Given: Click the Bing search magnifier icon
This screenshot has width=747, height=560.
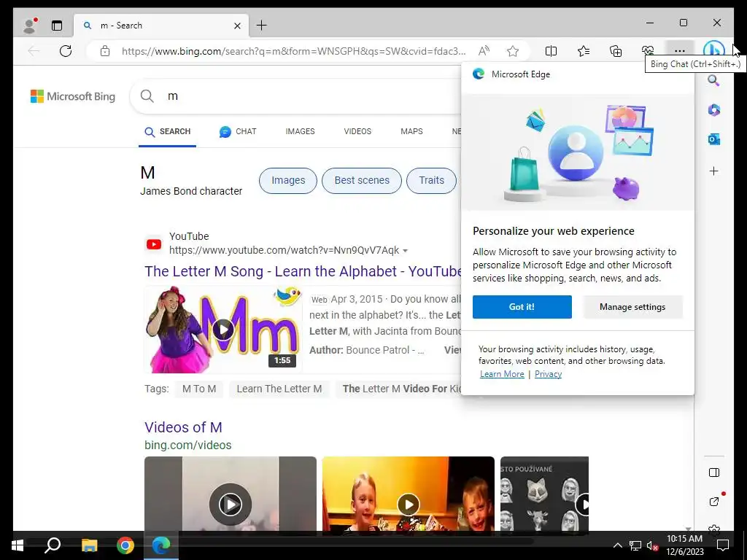Looking at the screenshot, I should [x=147, y=96].
